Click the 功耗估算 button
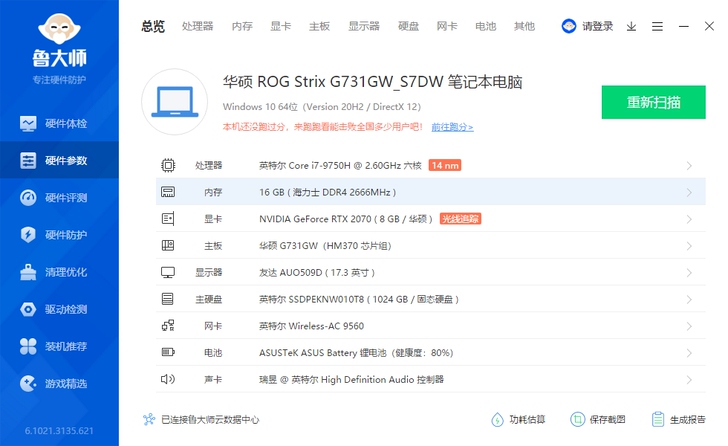Screen dimensions: 728x446 (x=518, y=420)
